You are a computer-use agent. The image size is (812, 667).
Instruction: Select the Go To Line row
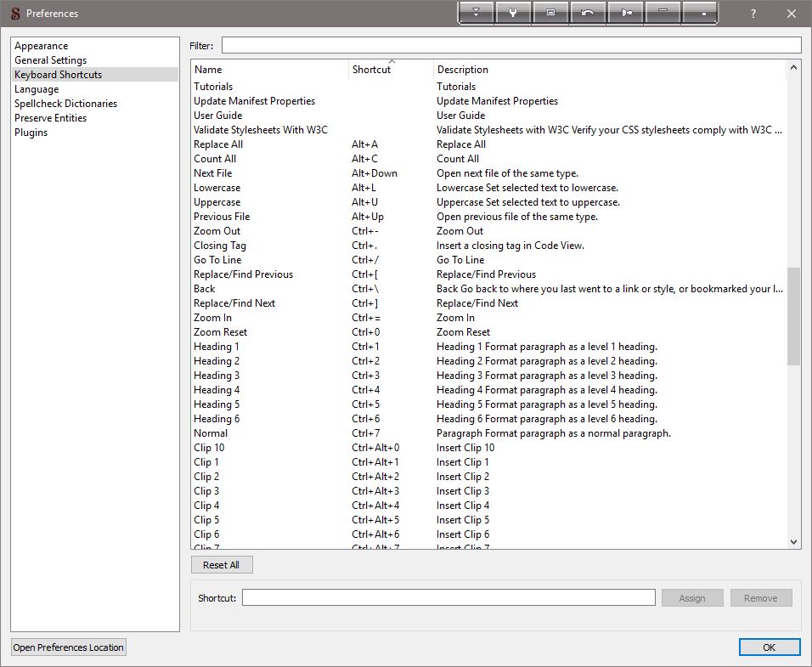tap(488, 261)
